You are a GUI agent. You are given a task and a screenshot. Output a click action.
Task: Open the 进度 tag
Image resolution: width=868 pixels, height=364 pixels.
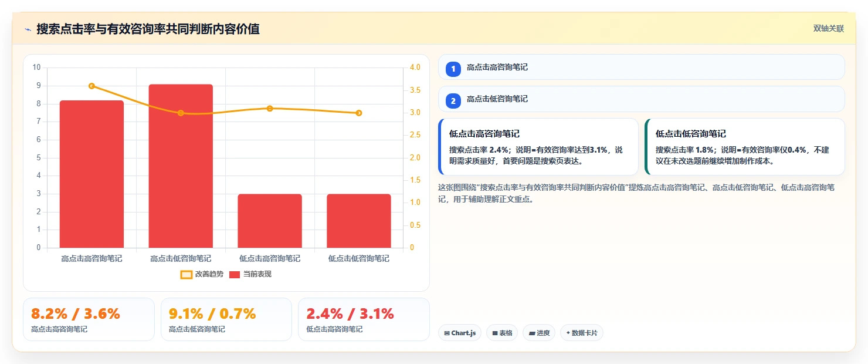pyautogui.click(x=539, y=333)
